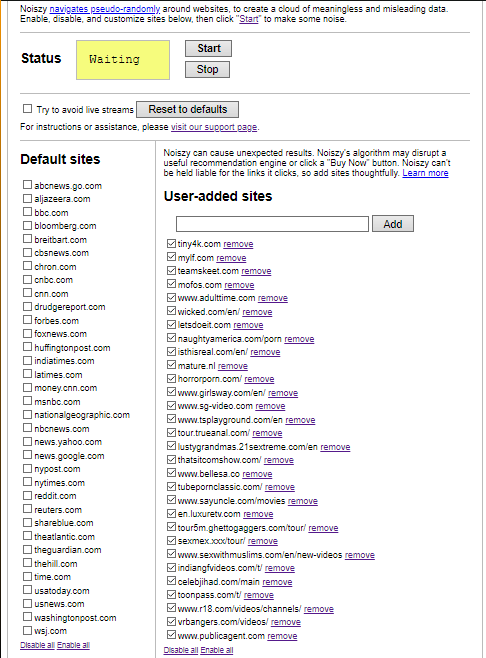The image size is (486, 658).
Task: Click the Start button
Action: tap(208, 48)
